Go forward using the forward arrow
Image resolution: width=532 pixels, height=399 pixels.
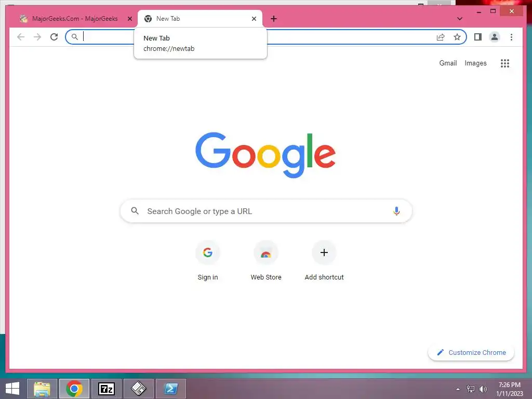(37, 37)
